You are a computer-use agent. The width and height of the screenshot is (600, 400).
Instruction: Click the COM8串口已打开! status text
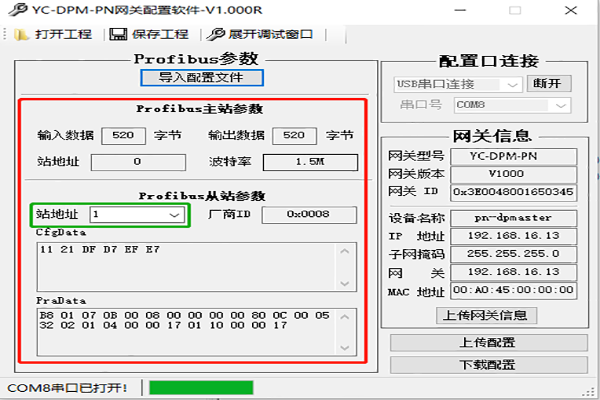67,388
